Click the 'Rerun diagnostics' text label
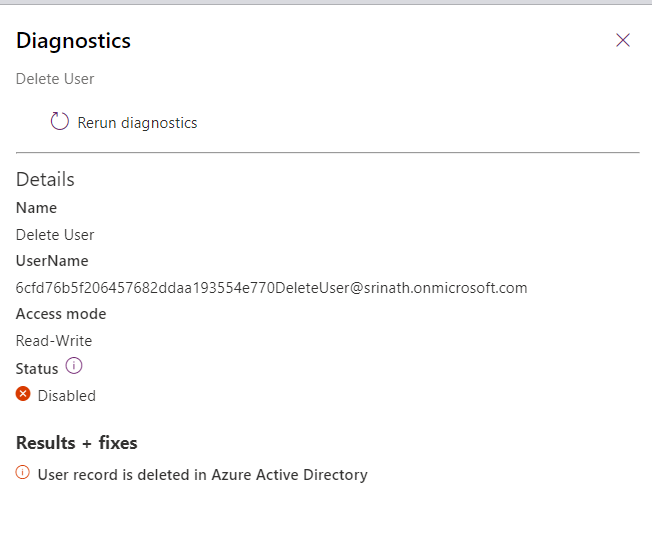 [137, 123]
